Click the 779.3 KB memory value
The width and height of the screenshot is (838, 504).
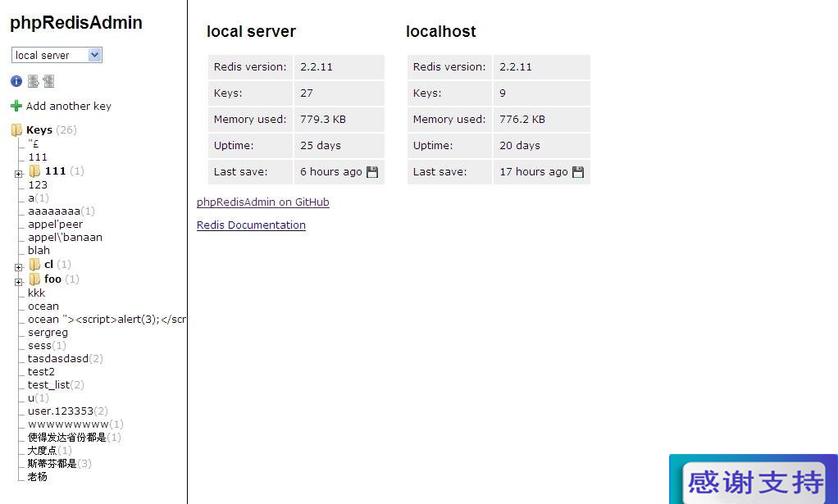[323, 119]
